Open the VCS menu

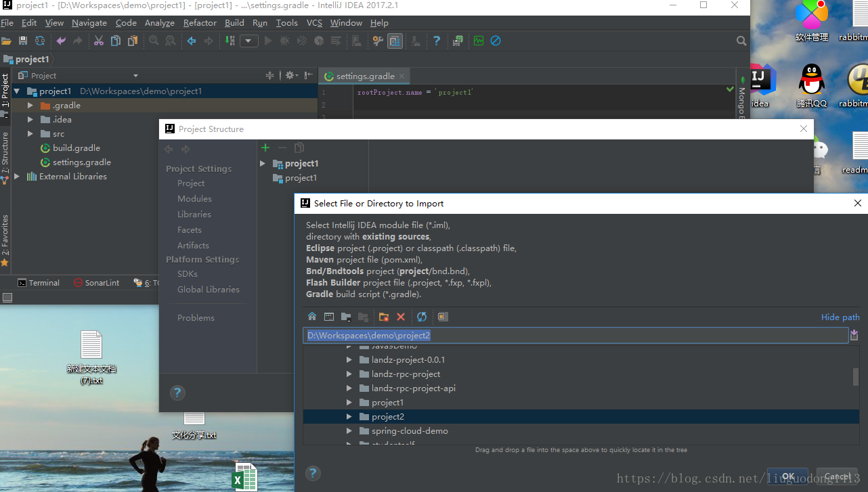pos(314,23)
